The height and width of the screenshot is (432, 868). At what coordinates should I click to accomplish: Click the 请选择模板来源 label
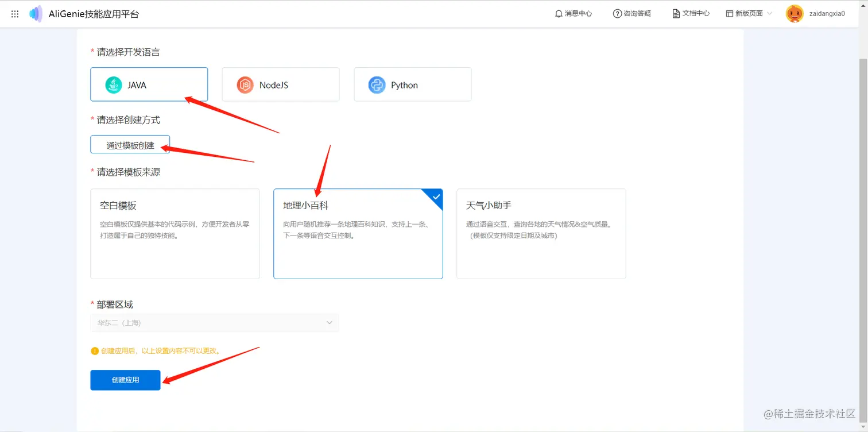[x=129, y=172]
